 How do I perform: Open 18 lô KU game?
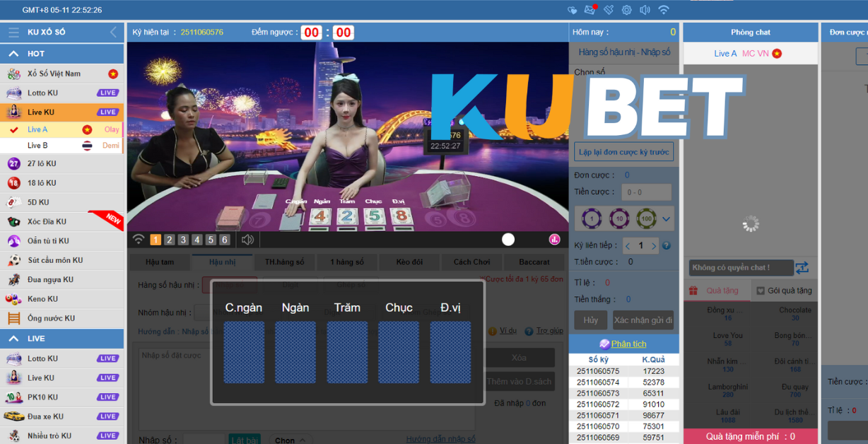[61, 182]
